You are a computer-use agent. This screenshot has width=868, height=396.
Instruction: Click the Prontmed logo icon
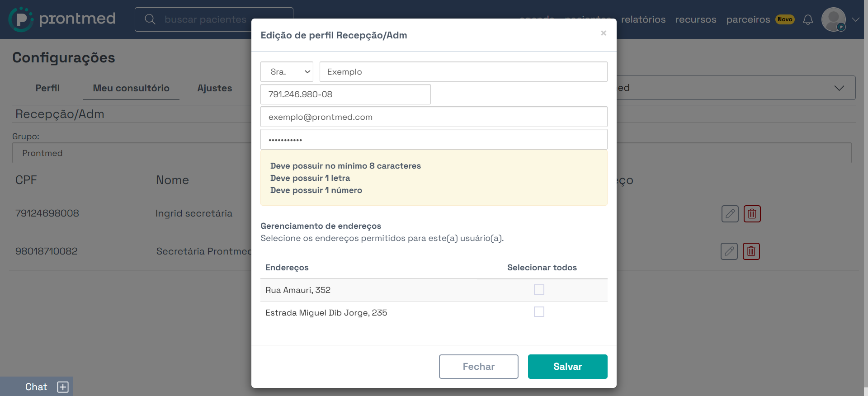click(x=21, y=19)
